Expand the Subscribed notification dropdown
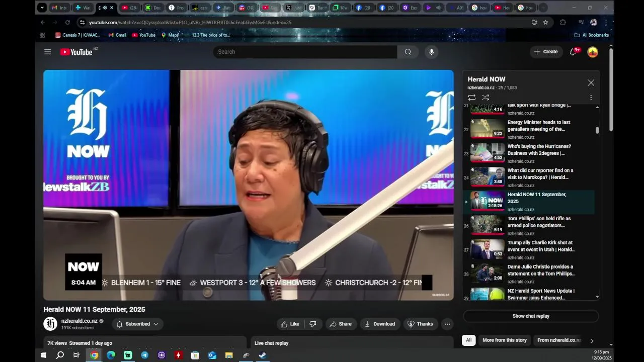 click(137, 324)
